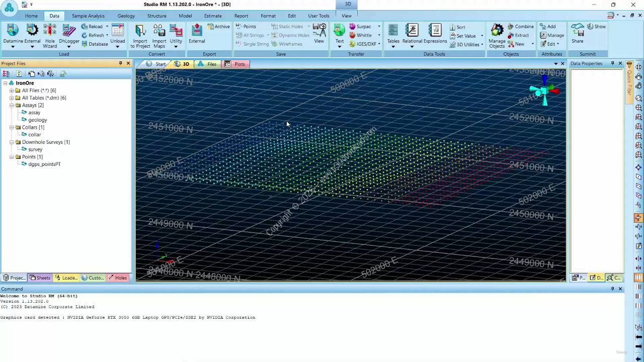Open the Utility convert dropdown
The image size is (644, 362).
tap(176, 47)
